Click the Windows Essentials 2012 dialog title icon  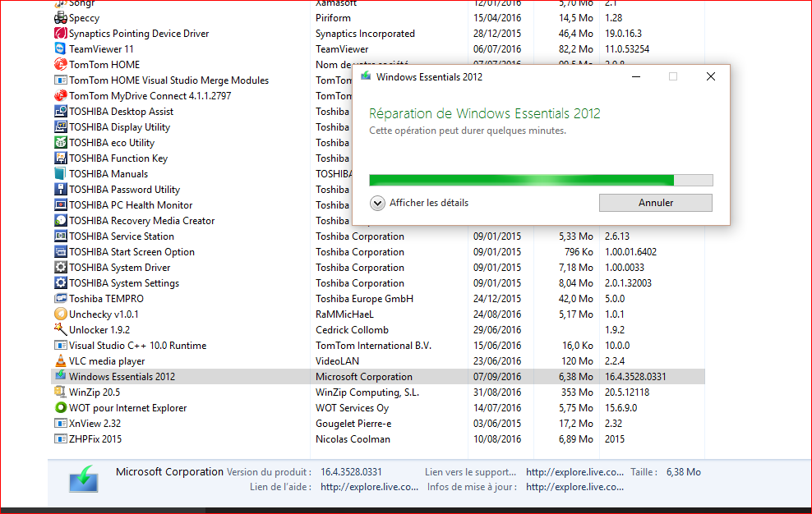coord(366,76)
